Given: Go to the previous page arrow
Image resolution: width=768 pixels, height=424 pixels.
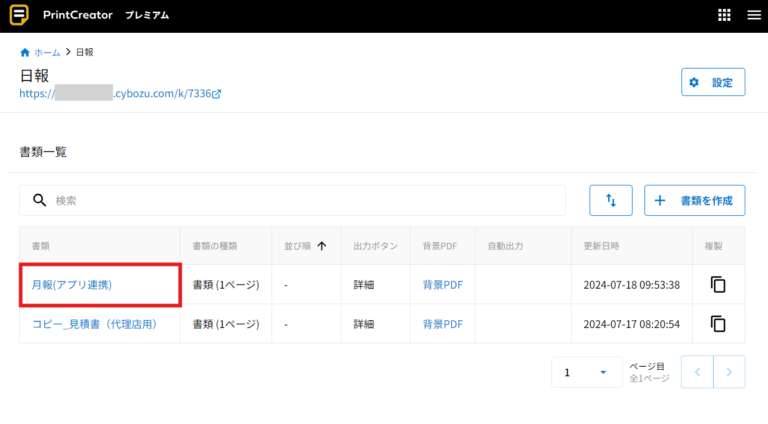Looking at the screenshot, I should (x=697, y=372).
